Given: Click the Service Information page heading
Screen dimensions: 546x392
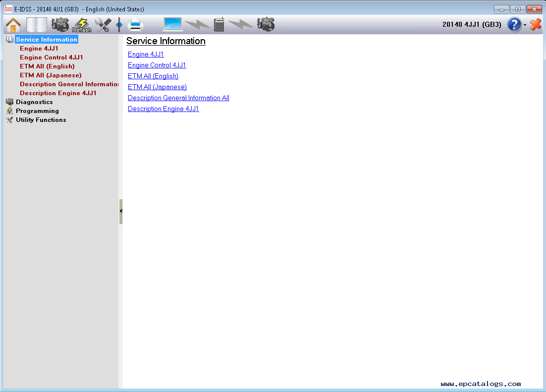Looking at the screenshot, I should click(x=166, y=41).
